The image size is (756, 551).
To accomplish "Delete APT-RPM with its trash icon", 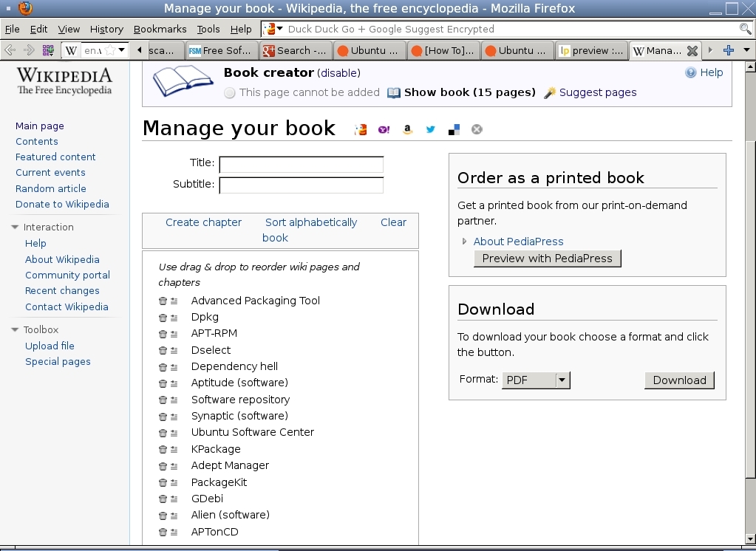I will [x=163, y=334].
